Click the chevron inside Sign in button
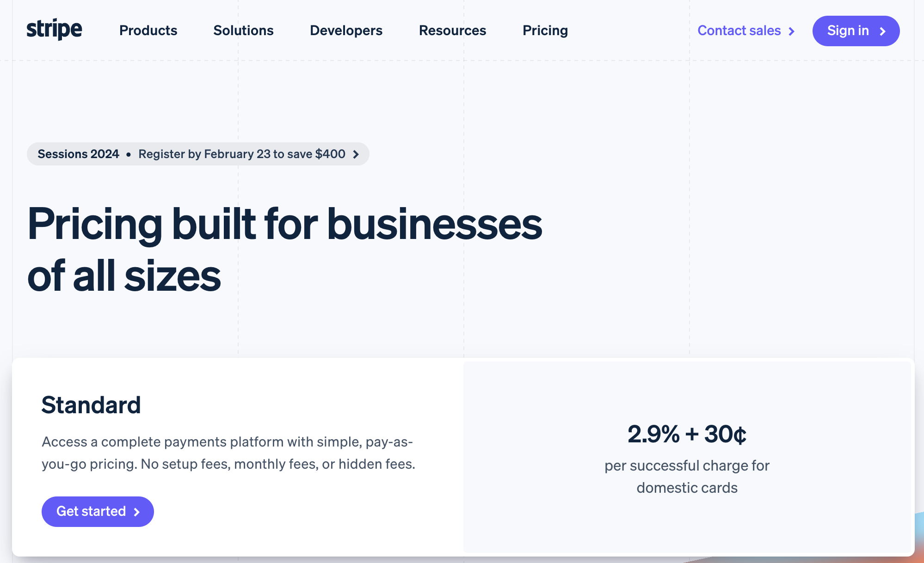The height and width of the screenshot is (563, 924). click(x=882, y=31)
